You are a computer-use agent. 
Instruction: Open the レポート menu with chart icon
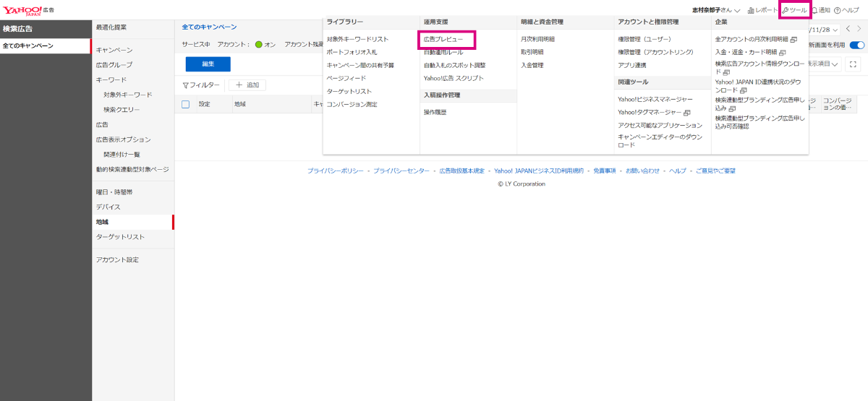pyautogui.click(x=762, y=10)
